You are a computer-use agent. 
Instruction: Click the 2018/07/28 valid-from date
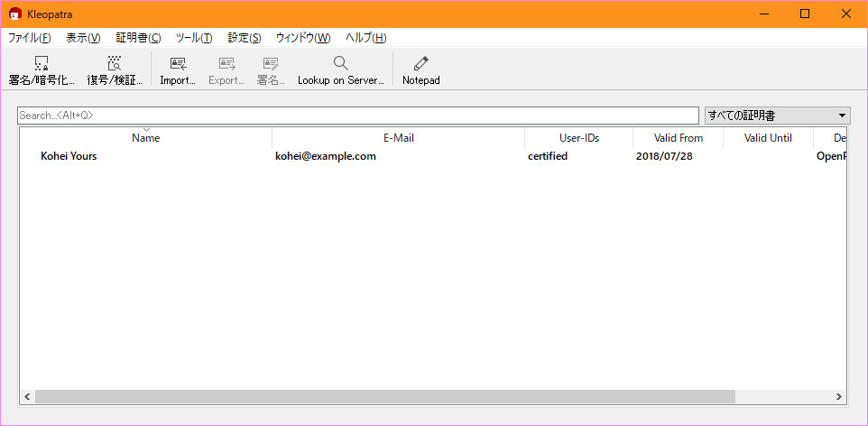(664, 156)
